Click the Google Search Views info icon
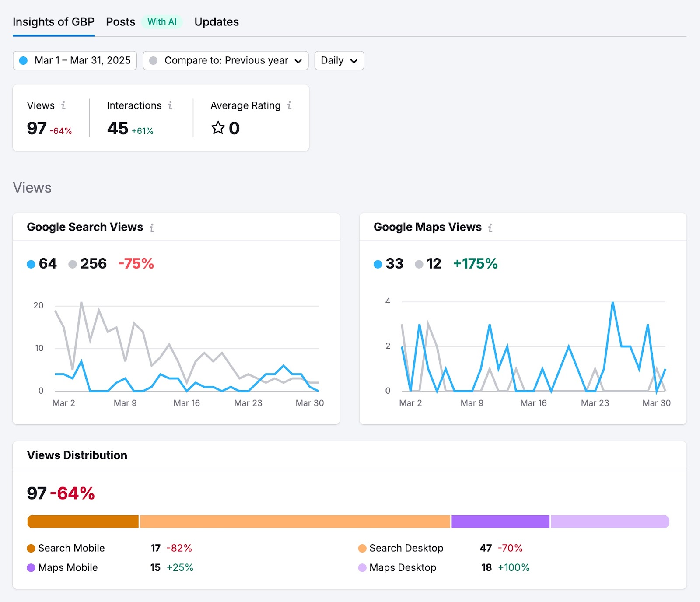This screenshot has width=700, height=602. (152, 227)
